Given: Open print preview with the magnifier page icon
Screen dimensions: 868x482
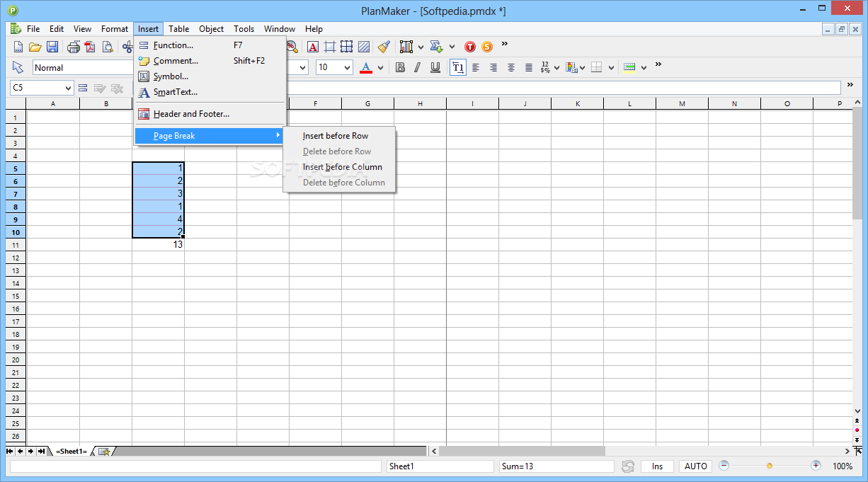Looking at the screenshot, I should click(x=108, y=47).
